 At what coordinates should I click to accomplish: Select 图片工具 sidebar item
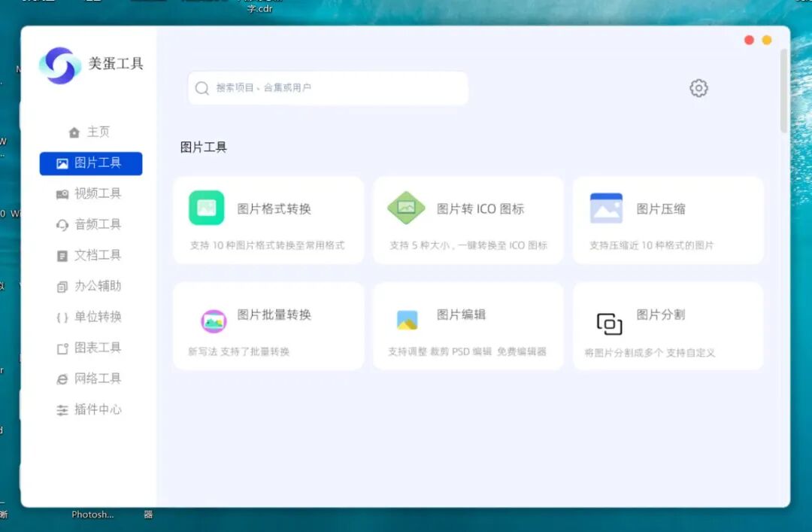tap(91, 163)
